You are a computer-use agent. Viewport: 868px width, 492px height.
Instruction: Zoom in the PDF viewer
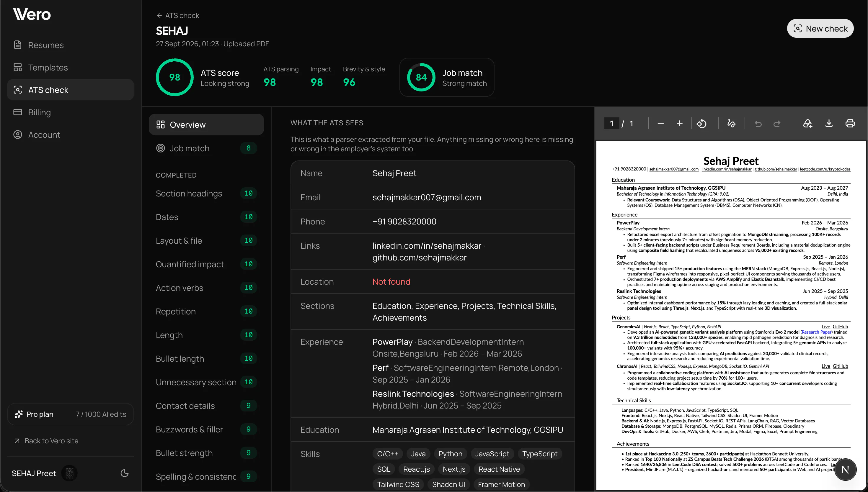coord(679,123)
